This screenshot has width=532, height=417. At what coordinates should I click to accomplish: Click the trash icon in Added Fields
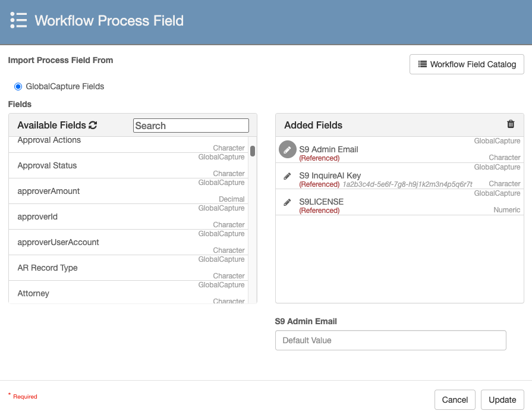[510, 124]
